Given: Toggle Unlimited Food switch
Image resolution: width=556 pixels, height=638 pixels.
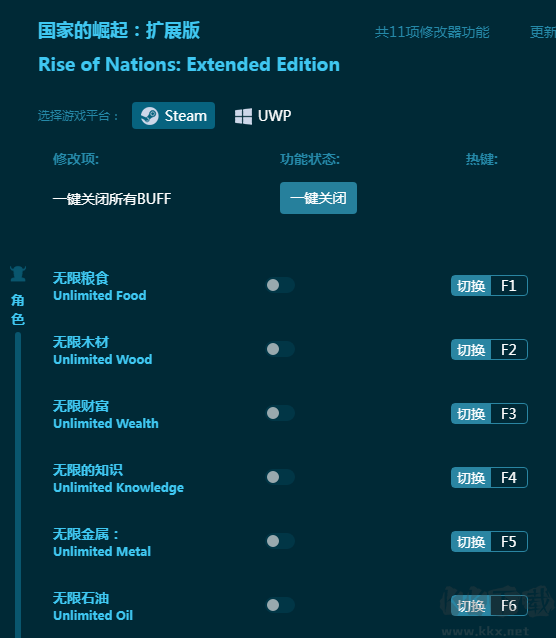Looking at the screenshot, I should coord(280,285).
